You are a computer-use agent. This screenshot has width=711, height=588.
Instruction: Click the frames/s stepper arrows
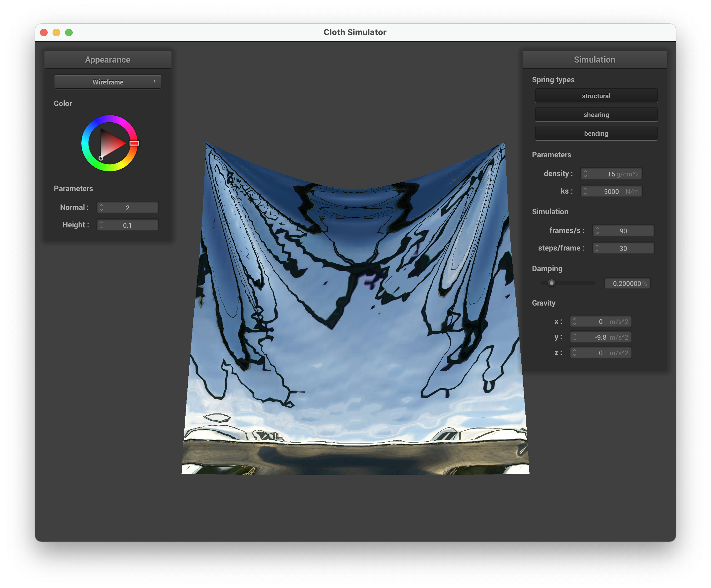tap(597, 231)
